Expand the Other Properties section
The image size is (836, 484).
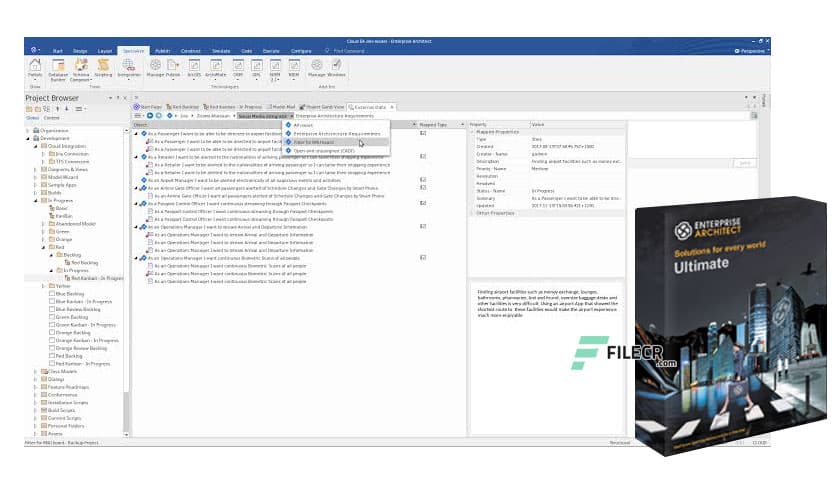[x=472, y=213]
